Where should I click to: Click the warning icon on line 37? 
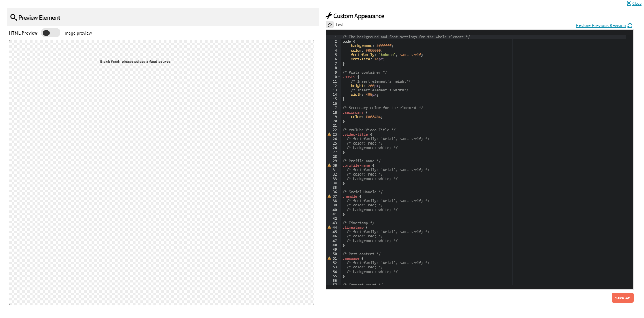(x=329, y=196)
